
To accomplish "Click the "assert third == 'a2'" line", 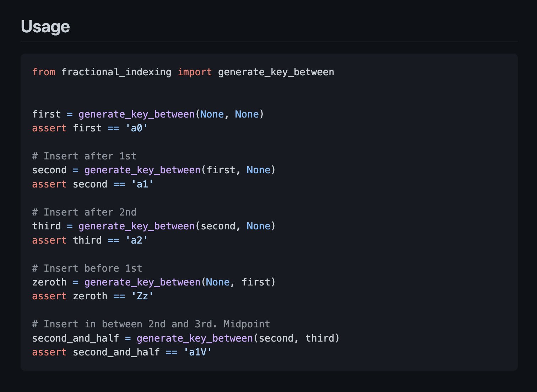I will coord(90,240).
